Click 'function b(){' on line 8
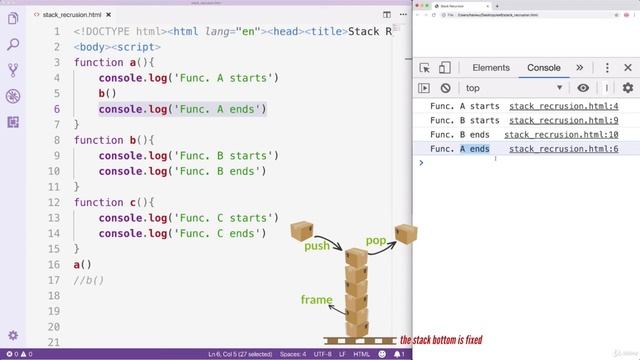 [114, 140]
